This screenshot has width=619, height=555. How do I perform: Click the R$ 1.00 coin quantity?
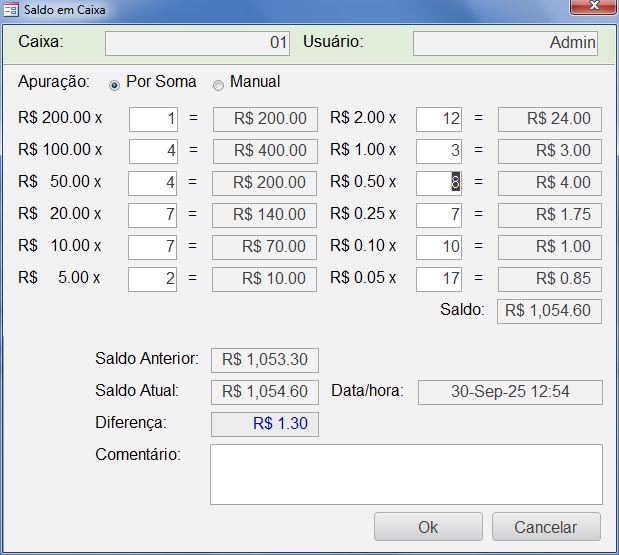click(x=439, y=151)
